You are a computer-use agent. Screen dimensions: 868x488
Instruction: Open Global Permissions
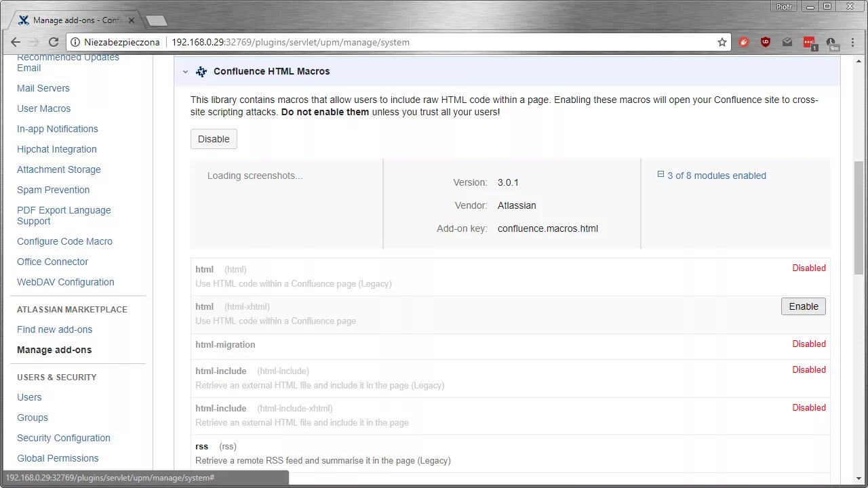[58, 458]
